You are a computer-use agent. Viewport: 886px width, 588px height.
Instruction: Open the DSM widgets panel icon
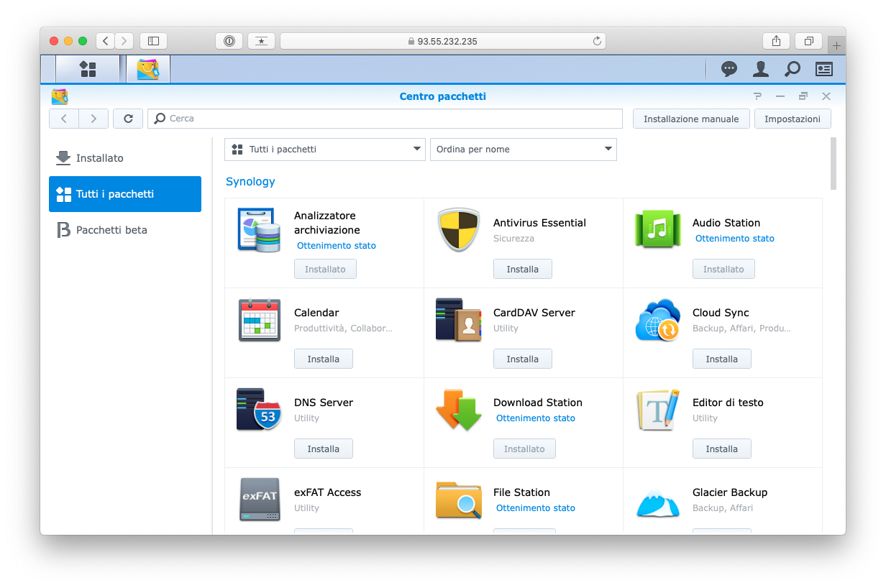(823, 69)
